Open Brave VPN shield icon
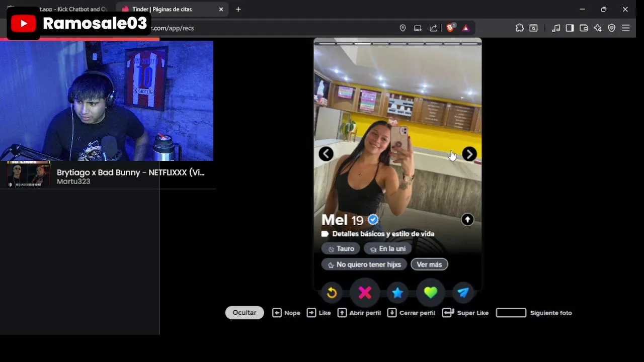 pyautogui.click(x=612, y=28)
